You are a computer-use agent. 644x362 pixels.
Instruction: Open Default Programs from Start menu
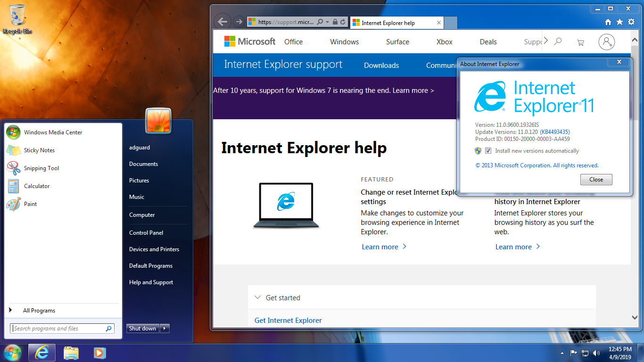151,266
